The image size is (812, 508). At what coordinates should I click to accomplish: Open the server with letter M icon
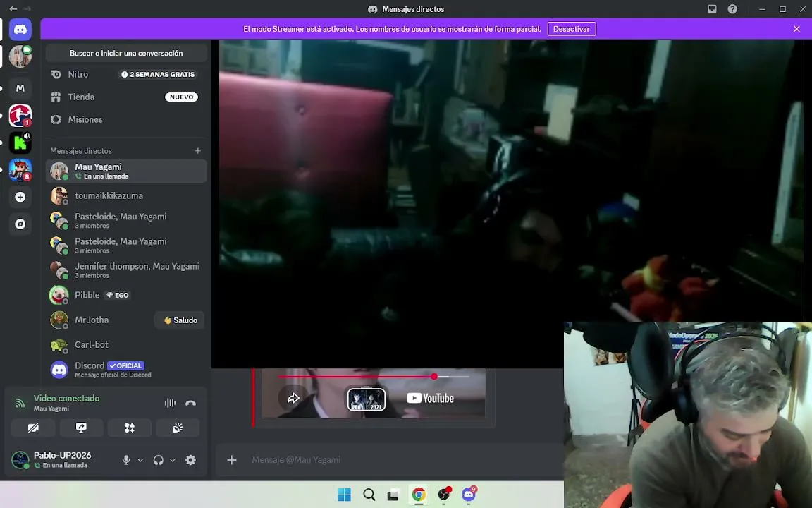(20, 88)
